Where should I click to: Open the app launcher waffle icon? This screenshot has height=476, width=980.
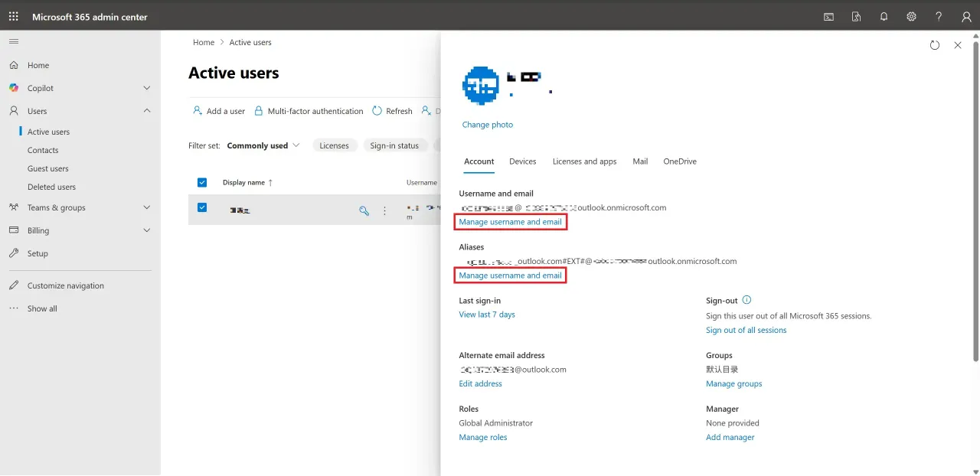[x=14, y=16]
